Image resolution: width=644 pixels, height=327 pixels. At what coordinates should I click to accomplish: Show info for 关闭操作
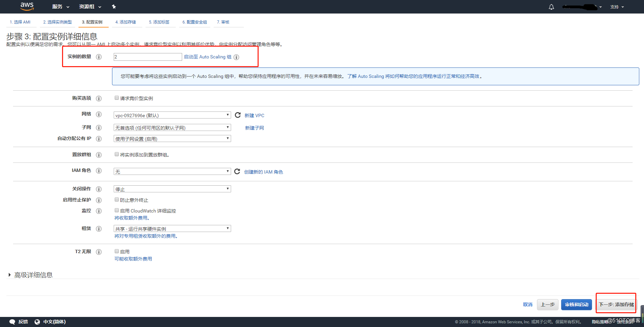coord(99,189)
